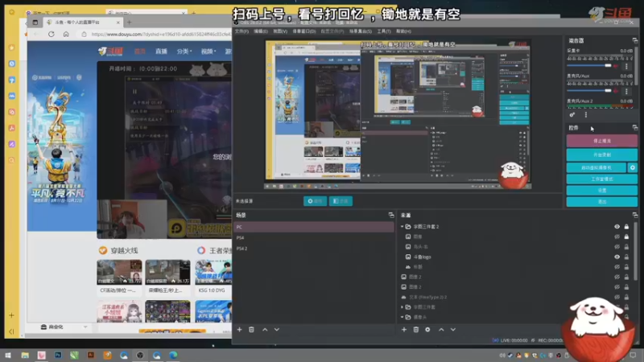Open the 视图(V) menu in OBS
Screen dimensions: 644x362
(x=280, y=31)
